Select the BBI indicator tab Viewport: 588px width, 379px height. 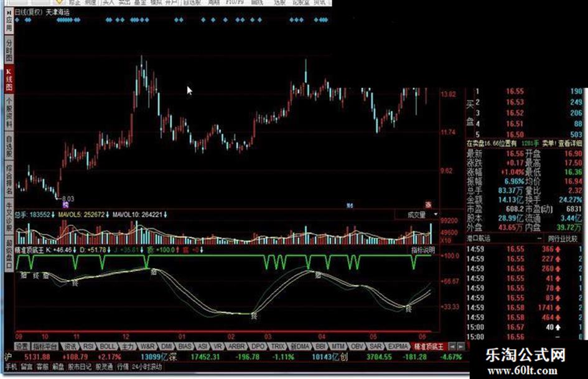(320, 347)
